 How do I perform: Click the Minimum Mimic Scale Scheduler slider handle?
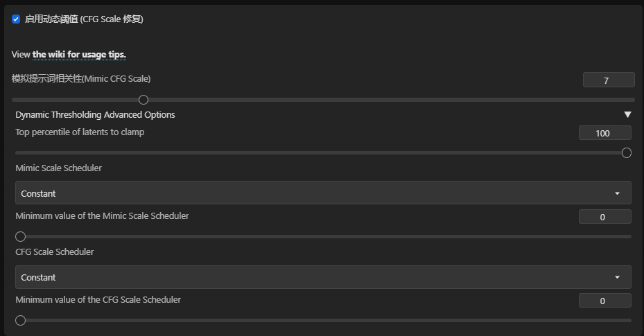tap(21, 237)
